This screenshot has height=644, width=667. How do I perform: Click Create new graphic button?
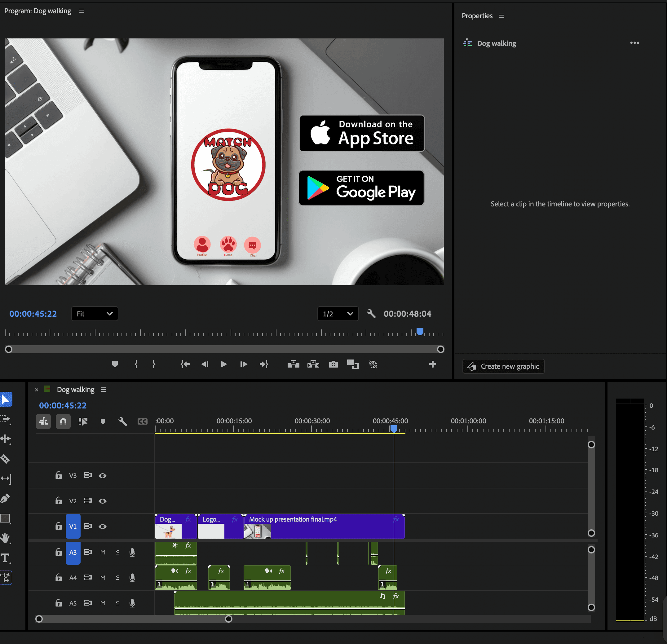[x=503, y=366]
